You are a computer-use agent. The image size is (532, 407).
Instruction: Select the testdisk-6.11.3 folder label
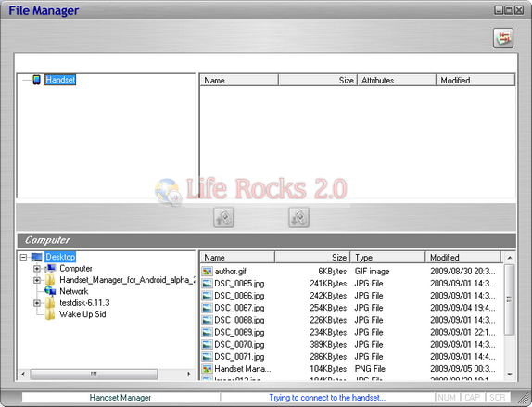point(84,303)
